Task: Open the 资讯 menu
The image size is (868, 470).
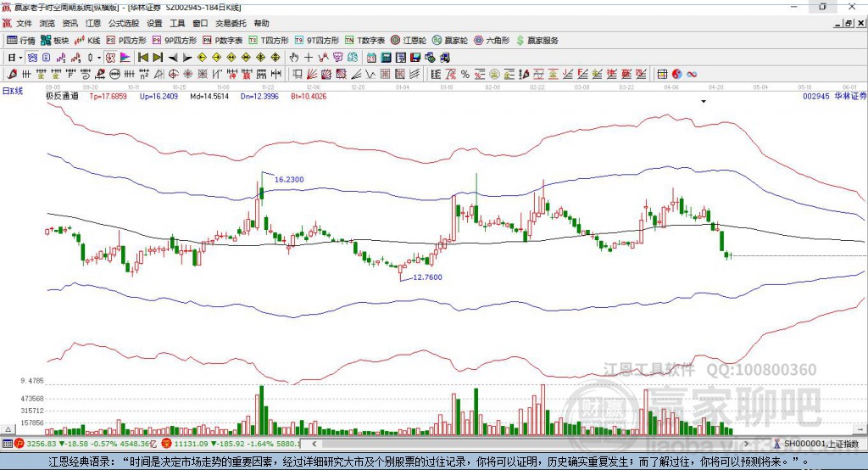Action: (x=70, y=23)
